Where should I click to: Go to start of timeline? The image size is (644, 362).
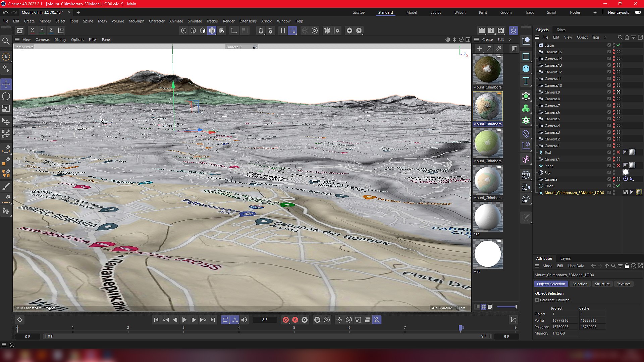click(156, 320)
